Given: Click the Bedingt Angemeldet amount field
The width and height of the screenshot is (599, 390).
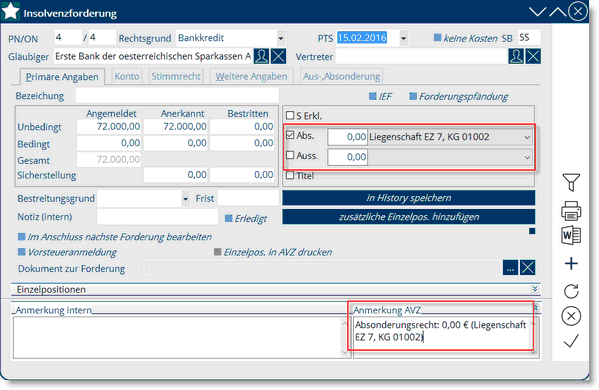Looking at the screenshot, I should pos(109,143).
